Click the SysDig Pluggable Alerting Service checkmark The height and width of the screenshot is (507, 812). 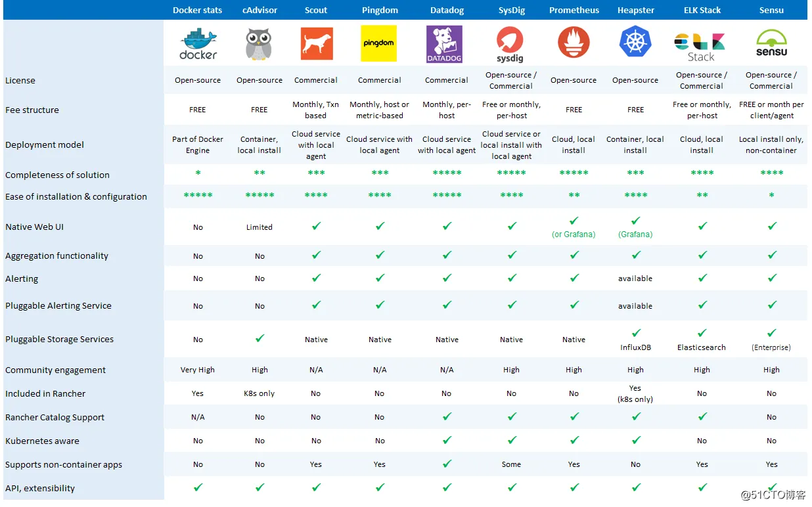click(x=512, y=305)
